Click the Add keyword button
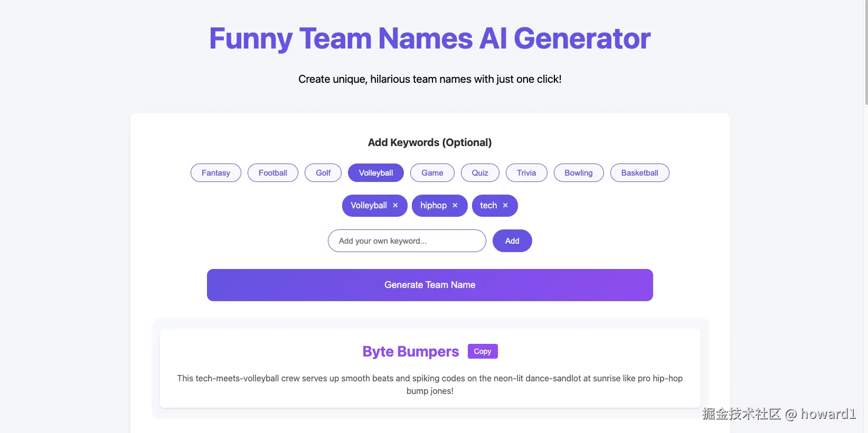 click(x=512, y=241)
